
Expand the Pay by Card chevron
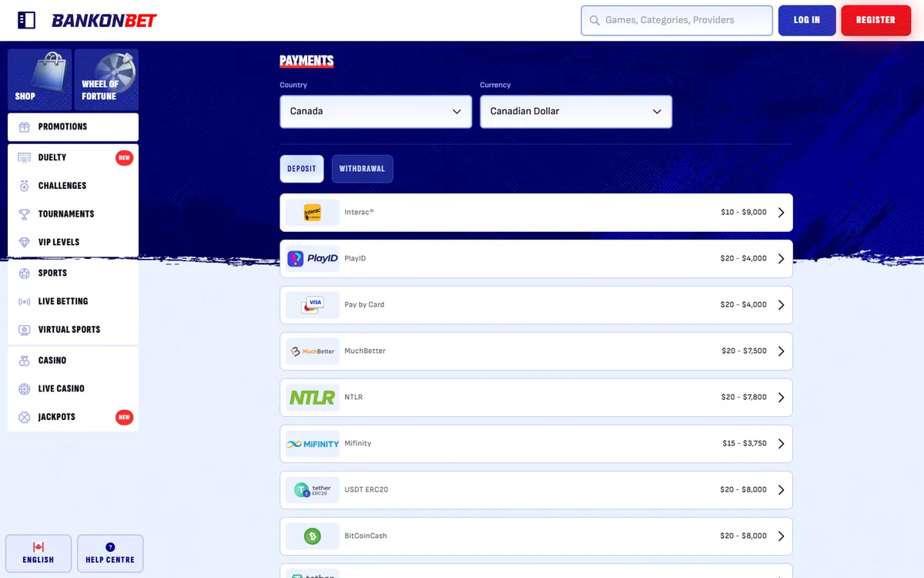tap(781, 305)
